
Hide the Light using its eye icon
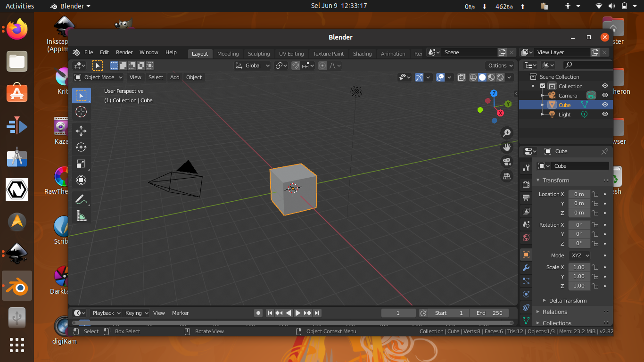click(605, 114)
